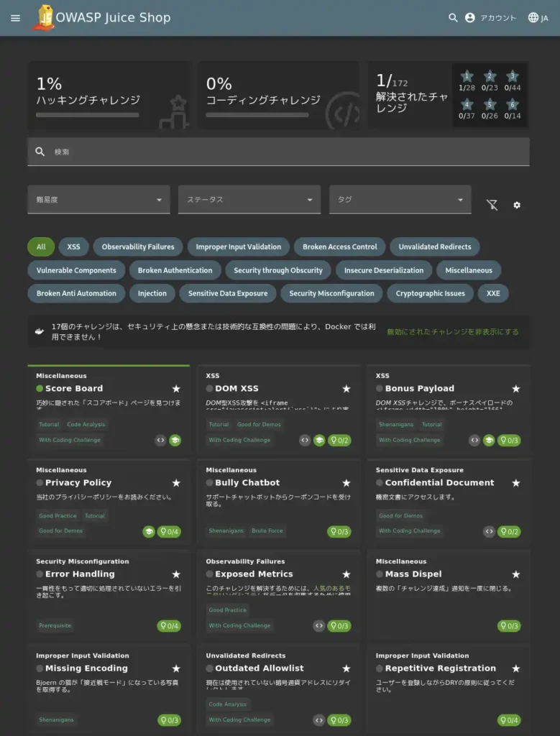Click ハッキングチャレンジ progress bar
The height and width of the screenshot is (736, 560).
(x=87, y=115)
